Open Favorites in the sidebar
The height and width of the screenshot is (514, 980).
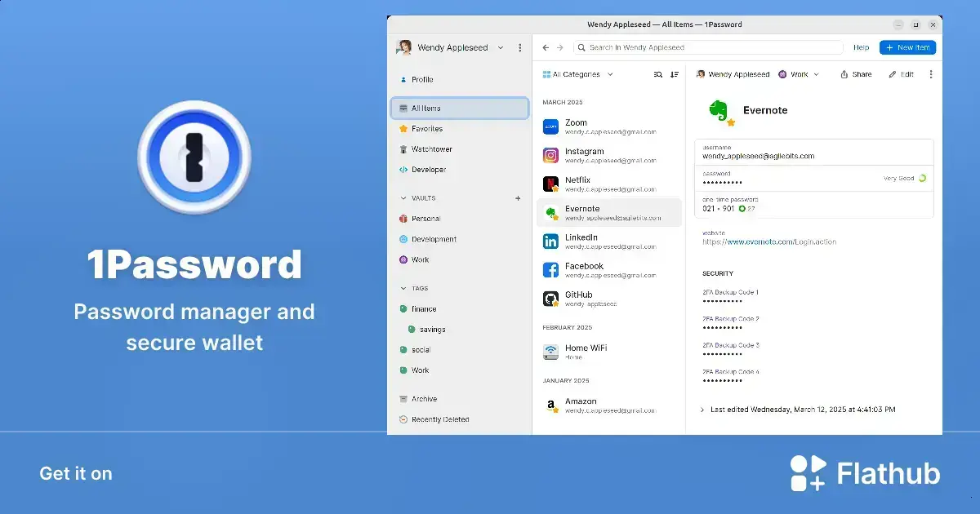[x=460, y=129]
